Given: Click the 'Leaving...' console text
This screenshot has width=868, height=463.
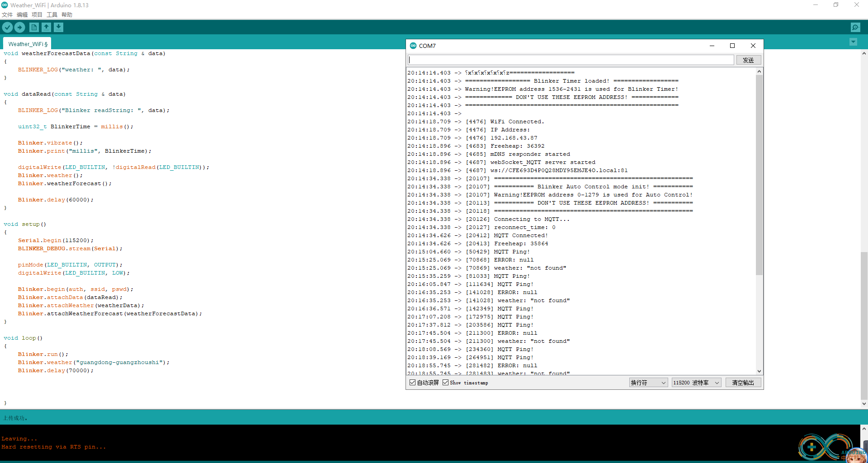Looking at the screenshot, I should [x=19, y=439].
